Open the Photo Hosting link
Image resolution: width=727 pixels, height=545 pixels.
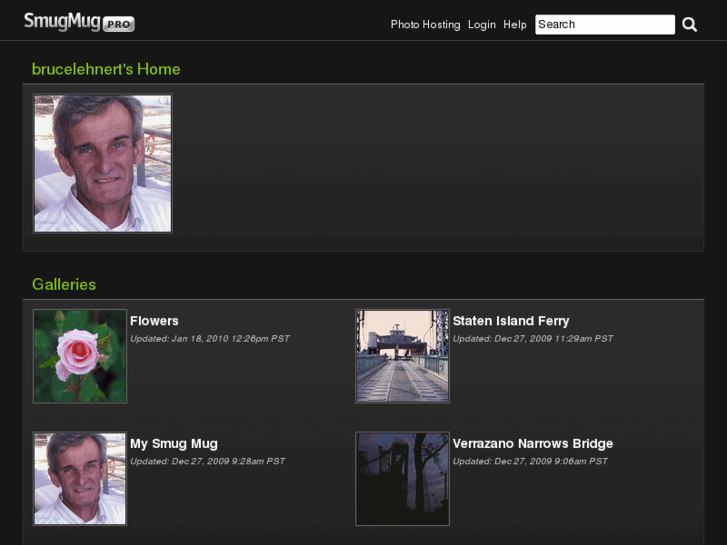pyautogui.click(x=425, y=24)
